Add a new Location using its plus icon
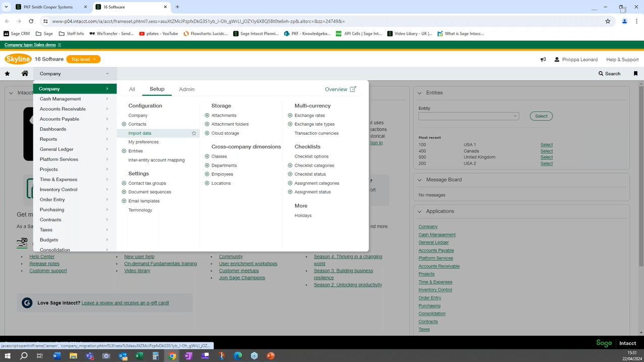 [207, 183]
